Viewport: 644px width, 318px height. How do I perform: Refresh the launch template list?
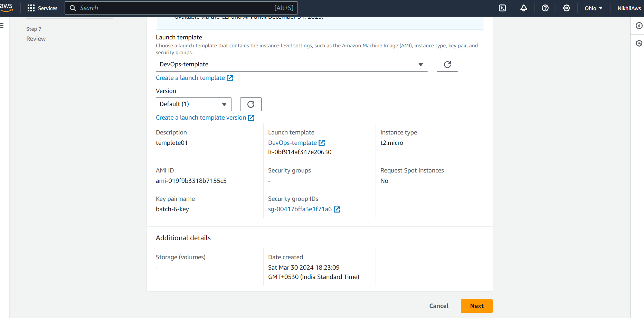tap(447, 65)
